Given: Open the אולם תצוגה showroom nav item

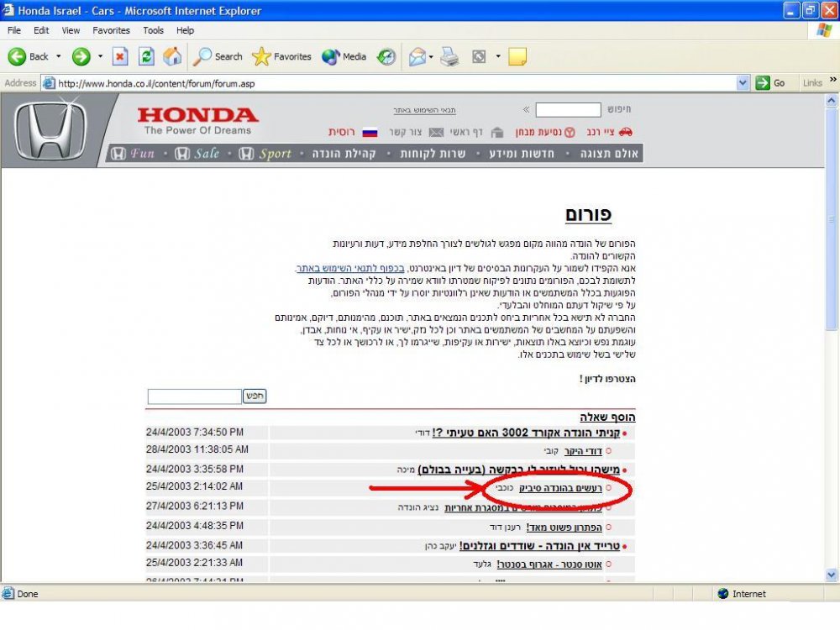Looking at the screenshot, I should 609,154.
